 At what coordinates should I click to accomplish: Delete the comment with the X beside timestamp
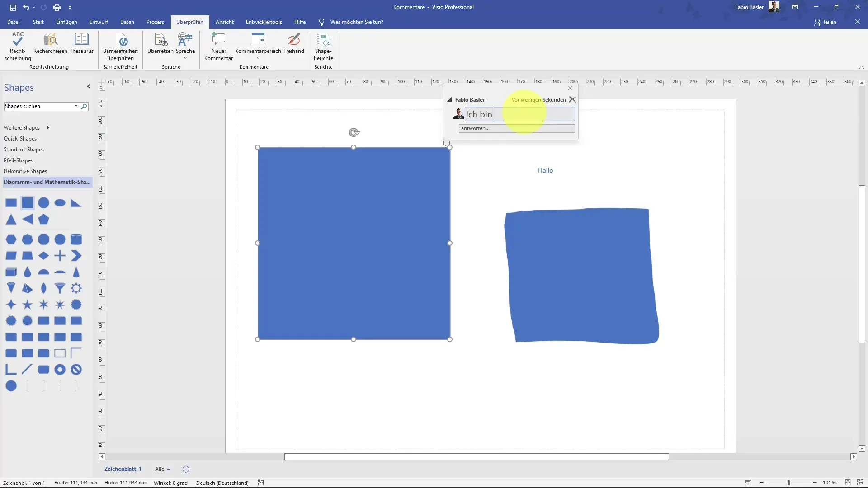coord(572,99)
